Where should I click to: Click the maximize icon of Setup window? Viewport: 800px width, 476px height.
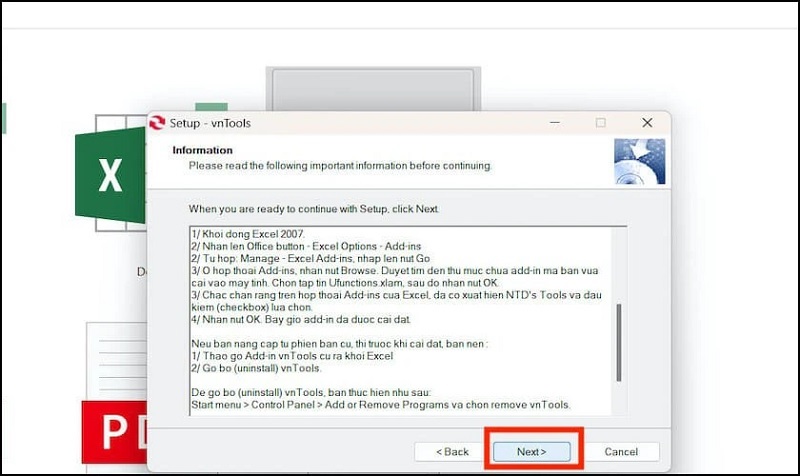(x=600, y=123)
